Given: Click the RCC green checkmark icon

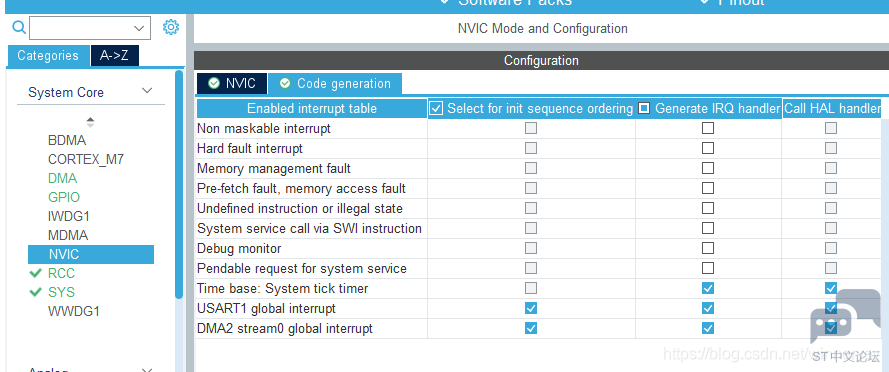Looking at the screenshot, I should pos(36,273).
